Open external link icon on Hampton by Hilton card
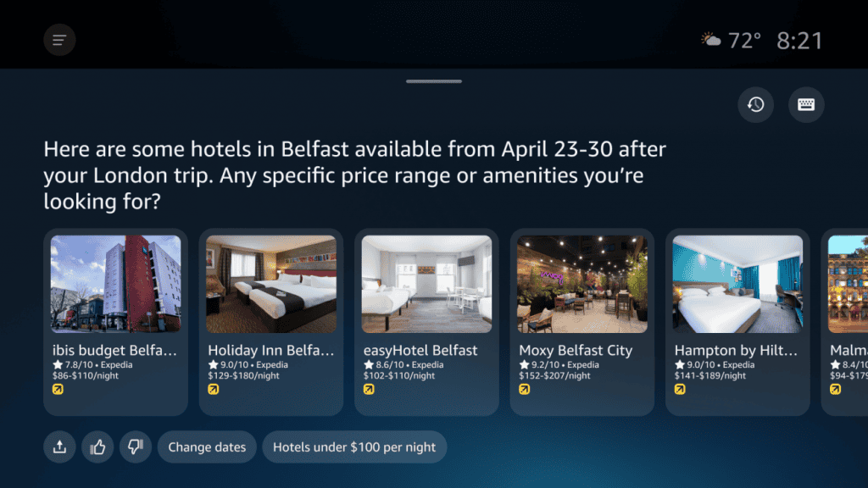 (681, 390)
